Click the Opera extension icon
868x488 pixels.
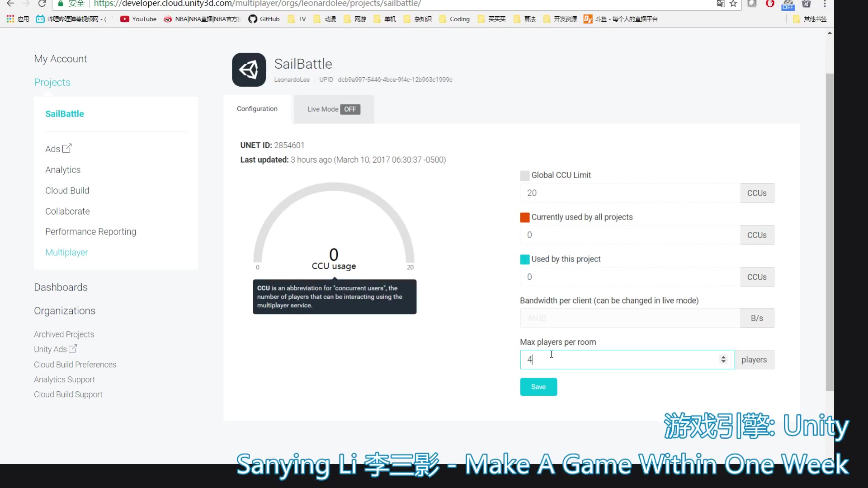(x=770, y=4)
